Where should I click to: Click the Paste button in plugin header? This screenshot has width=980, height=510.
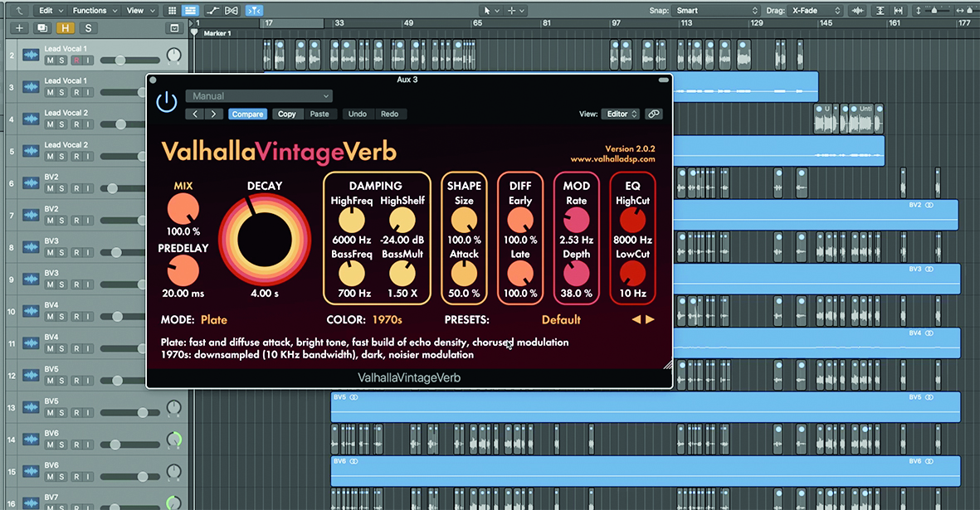point(319,114)
